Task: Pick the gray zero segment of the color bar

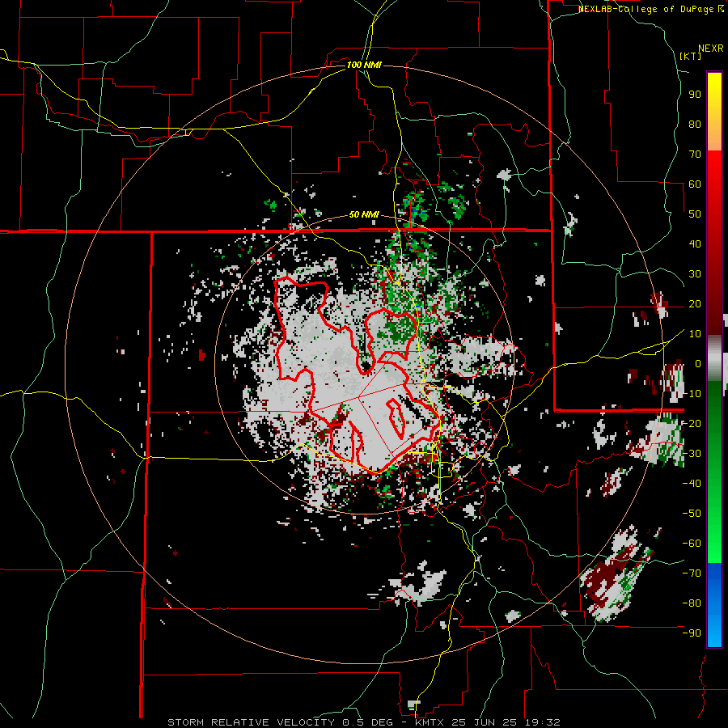Action: click(x=714, y=358)
